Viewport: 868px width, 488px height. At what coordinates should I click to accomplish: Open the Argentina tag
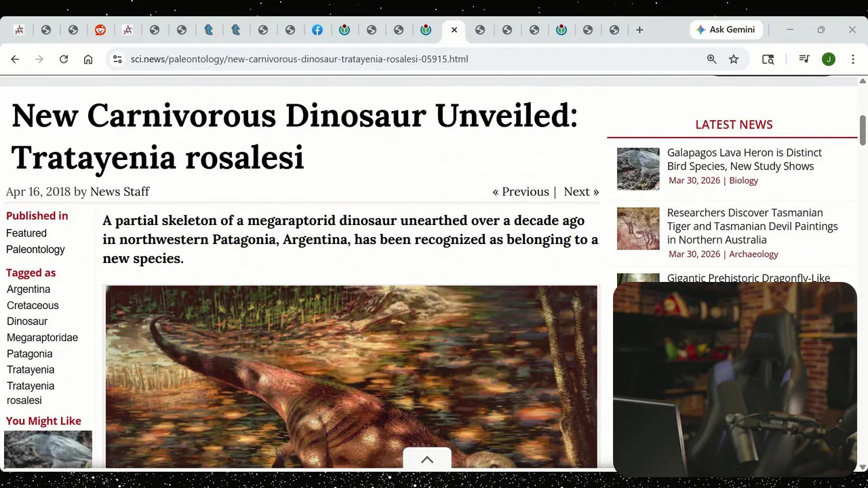point(28,289)
